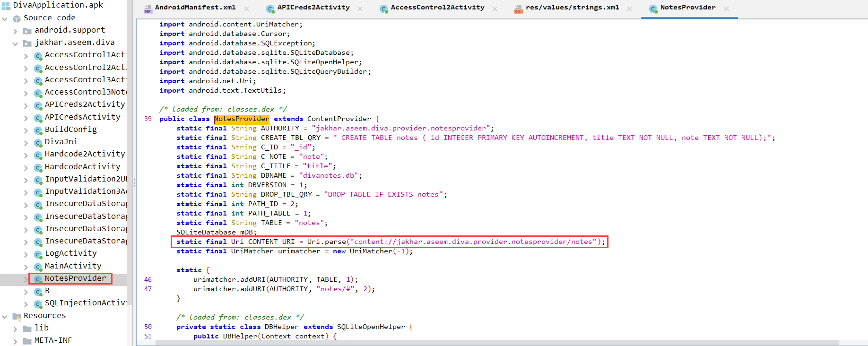
Task: Select HardcodeActivity in the class tree
Action: 82,166
